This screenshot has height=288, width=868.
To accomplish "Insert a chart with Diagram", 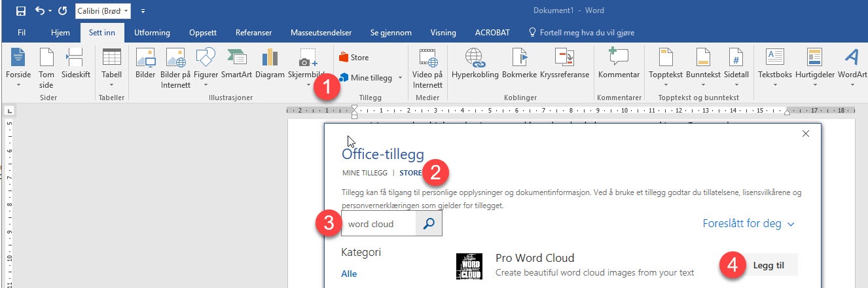I will (270, 63).
